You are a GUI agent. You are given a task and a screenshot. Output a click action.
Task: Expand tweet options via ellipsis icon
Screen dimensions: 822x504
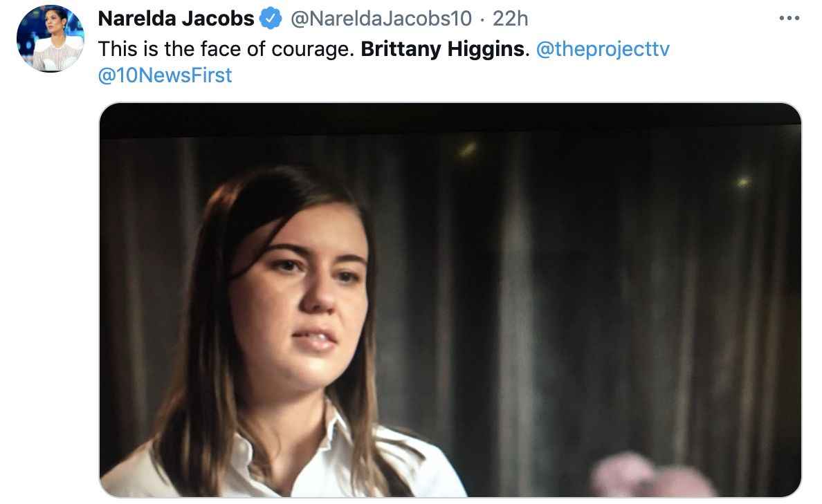click(789, 19)
